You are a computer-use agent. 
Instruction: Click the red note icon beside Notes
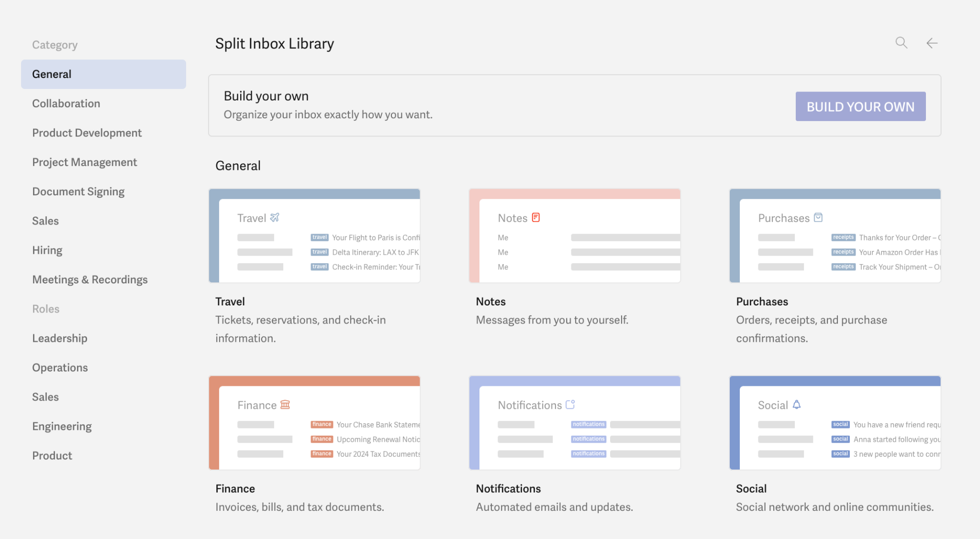pos(535,217)
